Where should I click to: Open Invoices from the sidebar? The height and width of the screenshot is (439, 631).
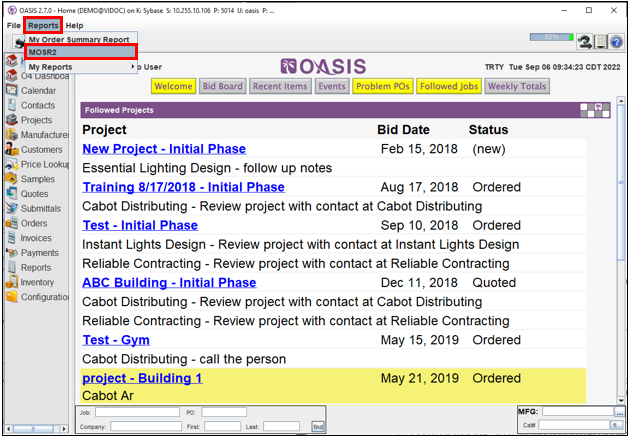tap(29, 238)
